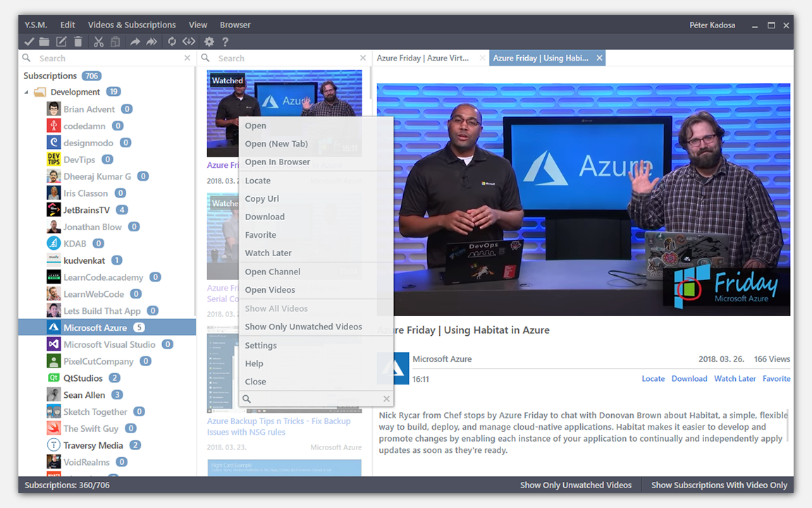Click the JetBrainsTV channel avatar
The width and height of the screenshot is (812, 508).
coord(54,210)
